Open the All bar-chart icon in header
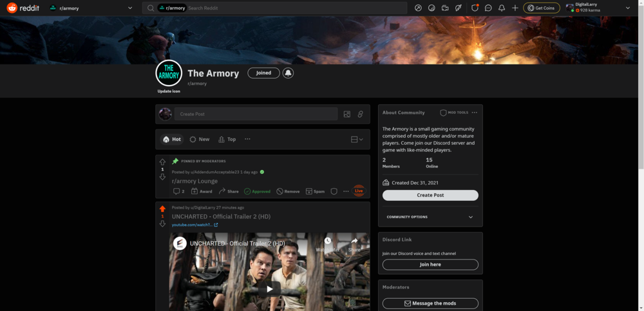Viewport: 644px width, 311px height. coord(431,8)
